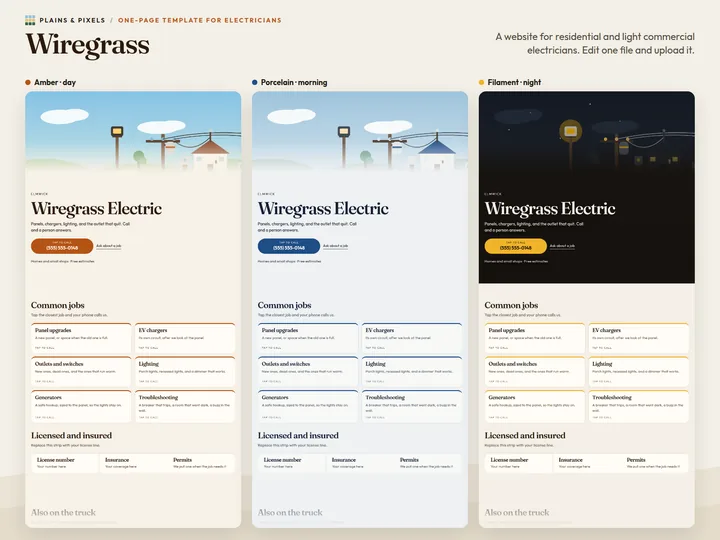Click the Plains & Pixels logo icon
This screenshot has width=720, height=540.
pos(30,20)
